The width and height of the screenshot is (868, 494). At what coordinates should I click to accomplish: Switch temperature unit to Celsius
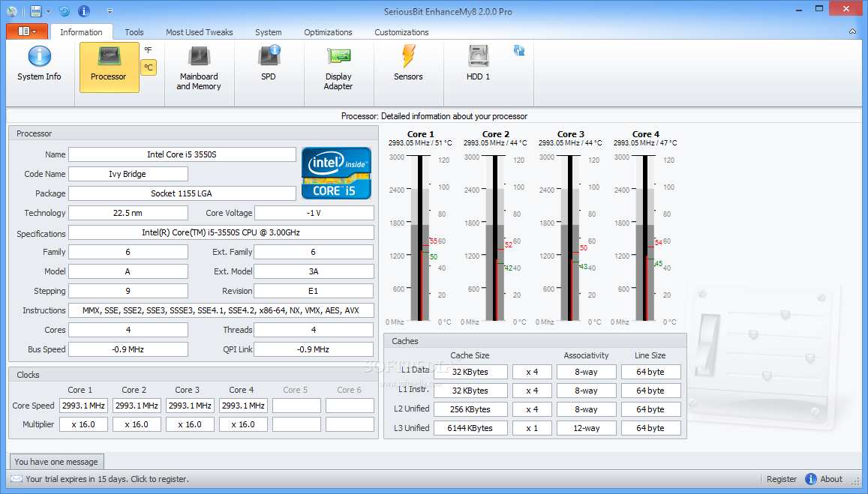[x=149, y=67]
